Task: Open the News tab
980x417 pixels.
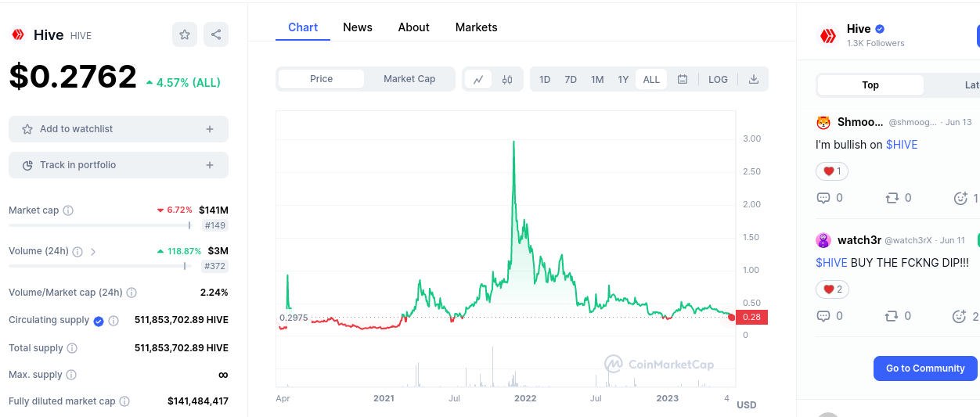Action: pos(358,27)
